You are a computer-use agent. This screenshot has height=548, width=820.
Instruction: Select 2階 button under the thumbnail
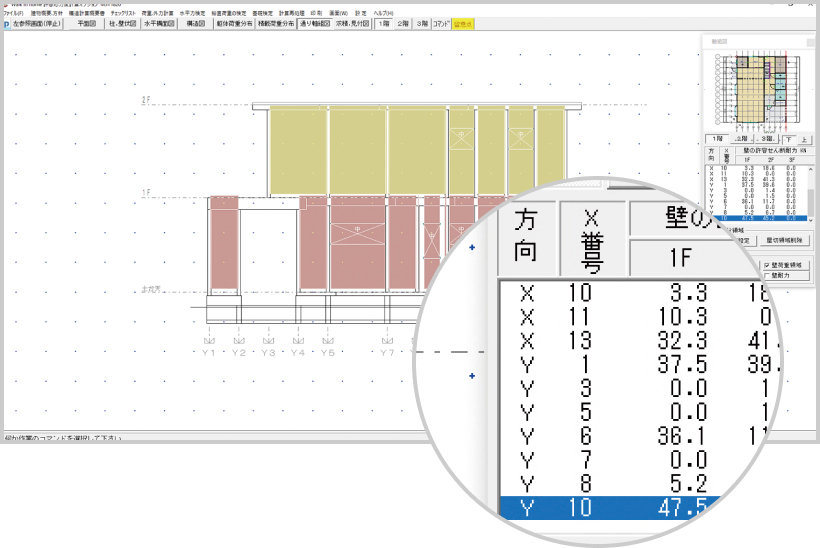click(742, 139)
